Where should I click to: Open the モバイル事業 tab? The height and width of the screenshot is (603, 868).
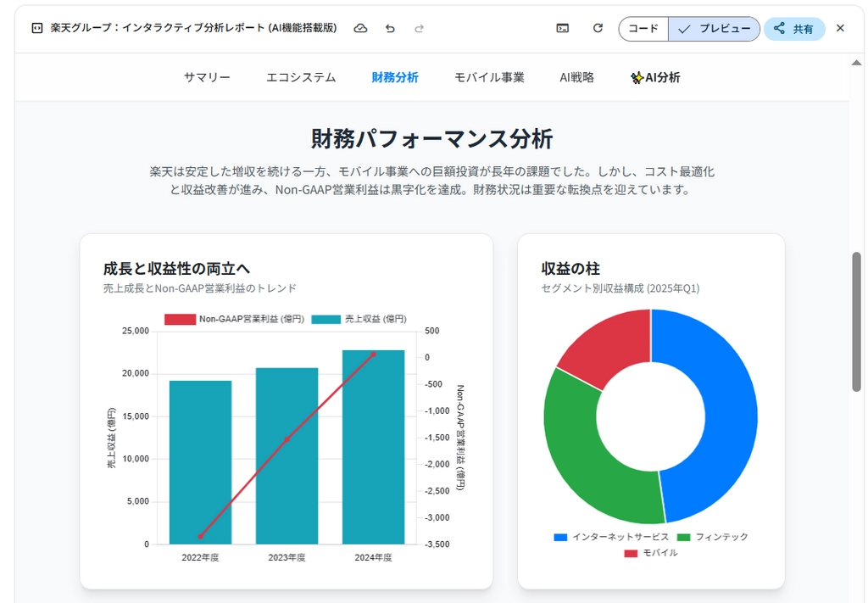[x=489, y=77]
